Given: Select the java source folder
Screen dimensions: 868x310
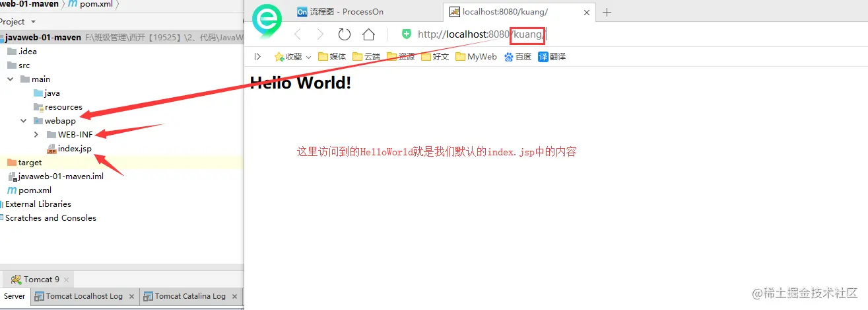Looking at the screenshot, I should (46, 93).
